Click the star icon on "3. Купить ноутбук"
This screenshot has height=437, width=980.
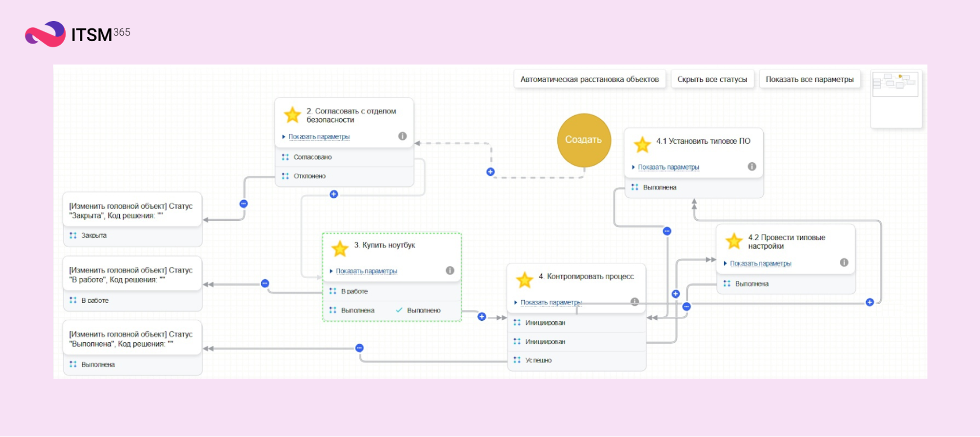(x=340, y=249)
